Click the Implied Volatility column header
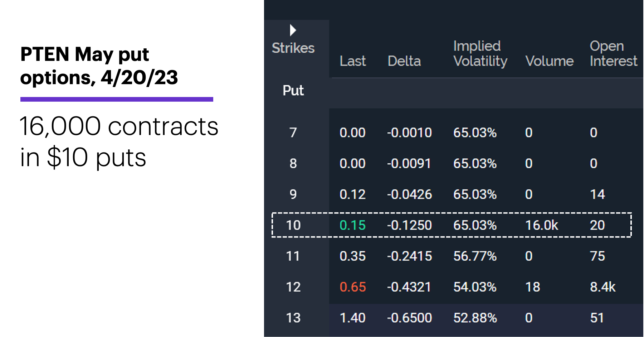This screenshot has width=644, height=337. (480, 54)
